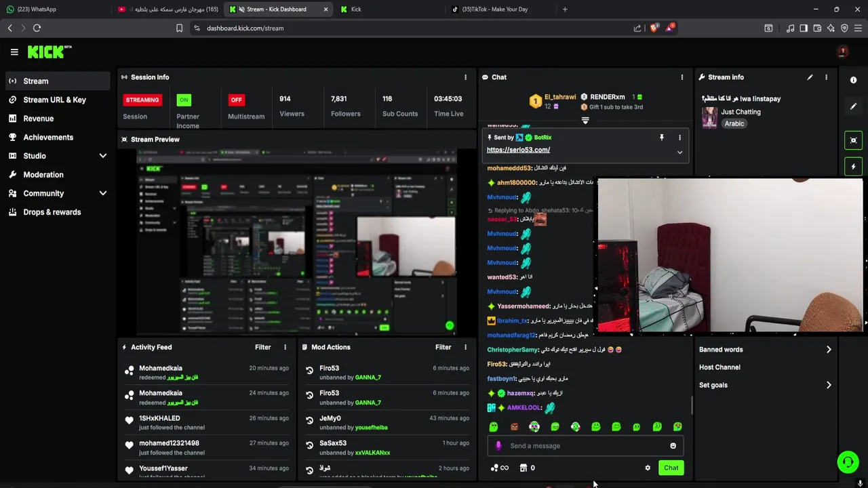This screenshot has width=868, height=488.
Task: Switch to the WhatsApp browser tab
Action: pyautogui.click(x=54, y=9)
